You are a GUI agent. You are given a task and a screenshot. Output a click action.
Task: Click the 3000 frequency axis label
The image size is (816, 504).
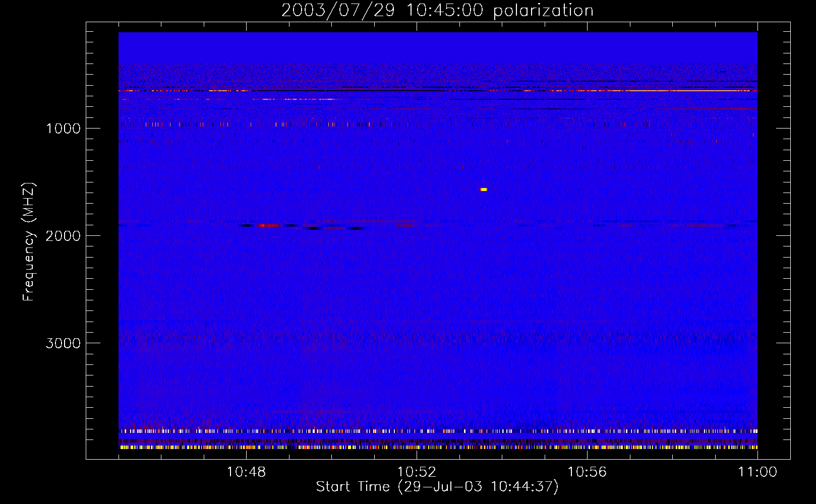point(63,343)
